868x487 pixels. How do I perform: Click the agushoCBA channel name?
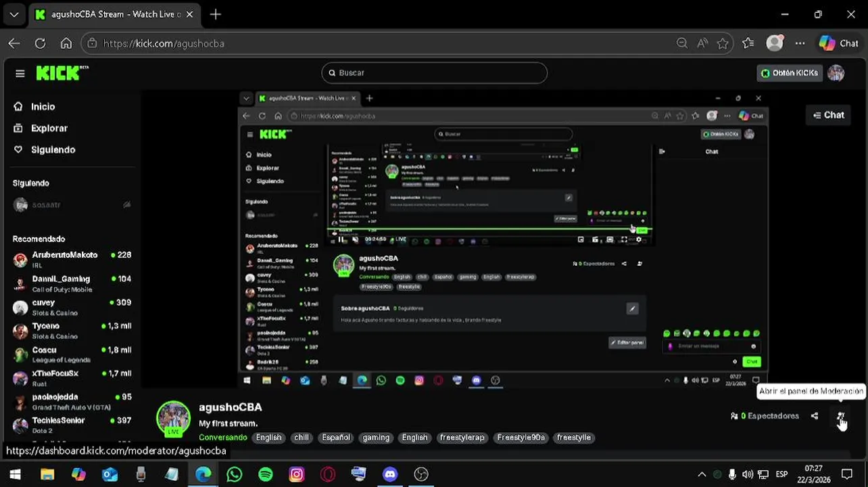[x=231, y=407]
